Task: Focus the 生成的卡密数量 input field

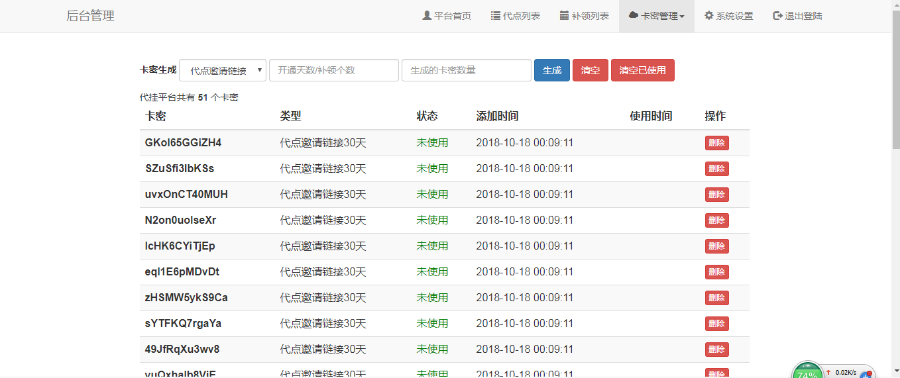Action: pos(467,71)
